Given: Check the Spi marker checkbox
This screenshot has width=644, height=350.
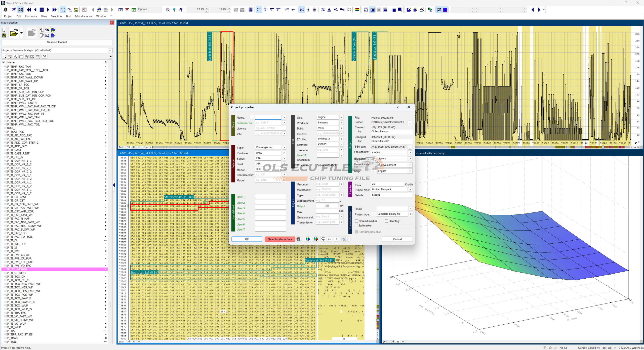Looking at the screenshot, I should point(356,226).
